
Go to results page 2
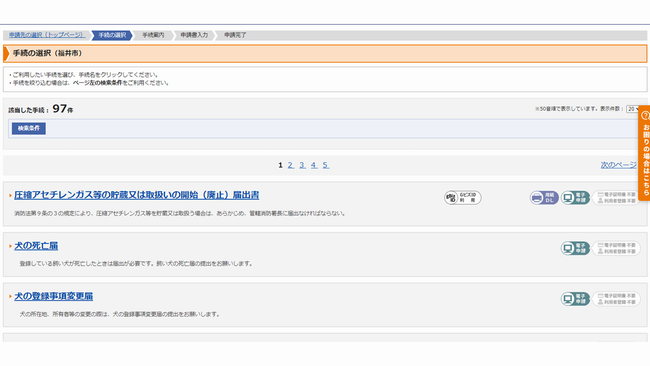(x=291, y=165)
